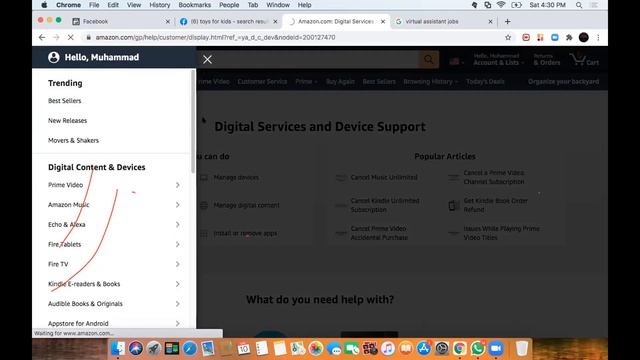
Task: Open the Trash in the dock
Action: (x=522, y=348)
